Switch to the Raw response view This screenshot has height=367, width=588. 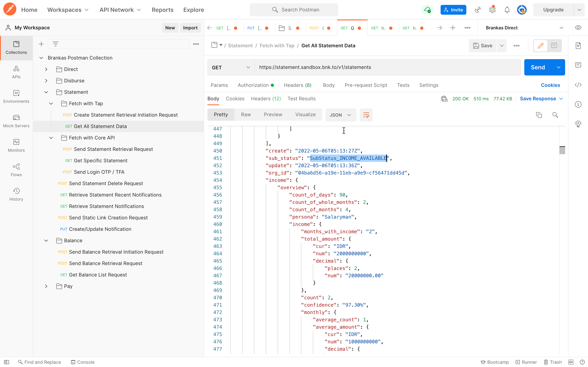246,115
